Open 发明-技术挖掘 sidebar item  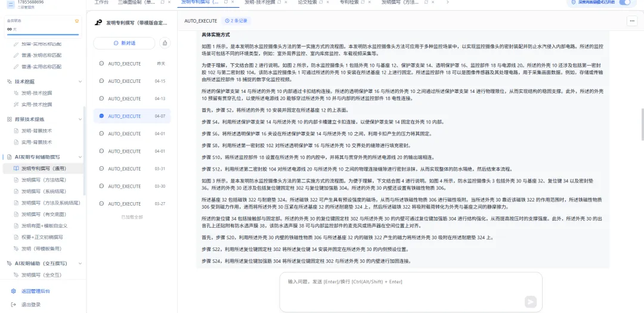tap(36, 93)
